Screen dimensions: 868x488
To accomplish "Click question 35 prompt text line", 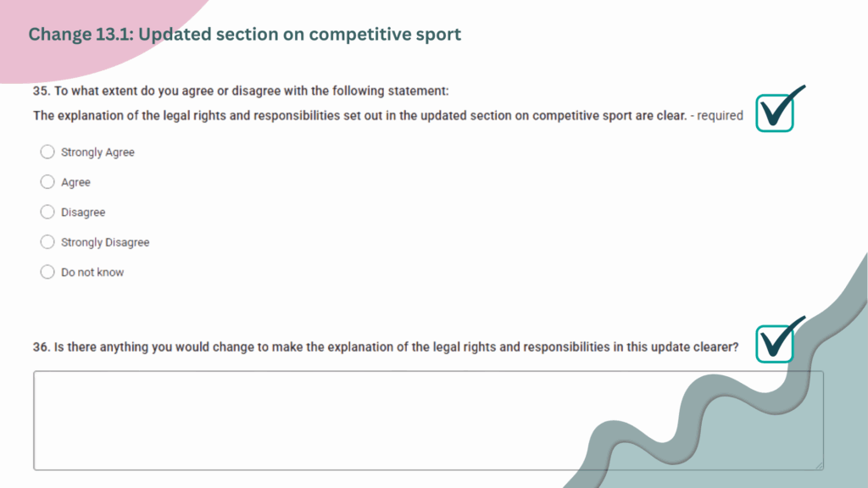I will click(x=241, y=91).
